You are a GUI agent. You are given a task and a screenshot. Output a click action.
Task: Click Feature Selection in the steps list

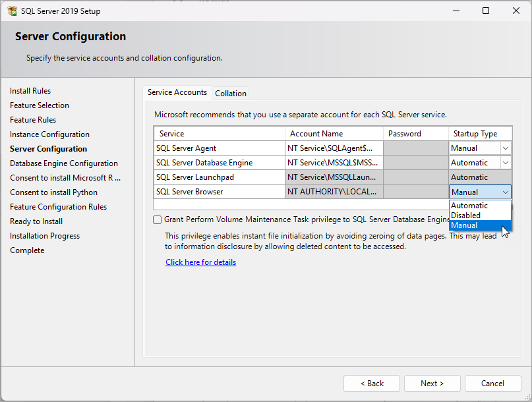click(x=40, y=105)
